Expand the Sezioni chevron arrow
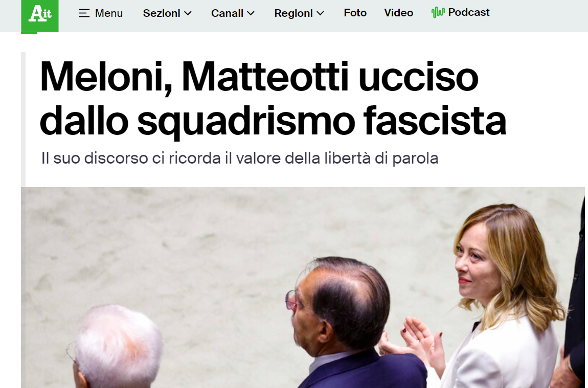The width and height of the screenshot is (588, 388). (x=188, y=13)
